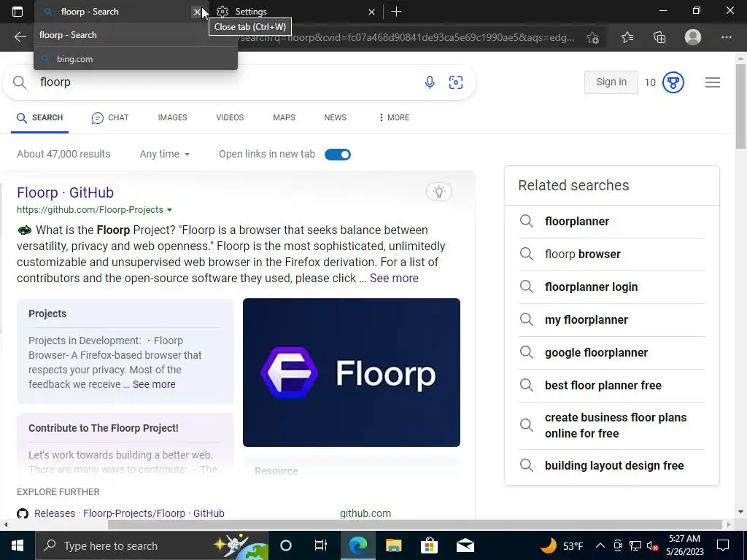This screenshot has width=747, height=560.
Task: Expand the github.com URL dropdown arrow
Action: point(169,210)
